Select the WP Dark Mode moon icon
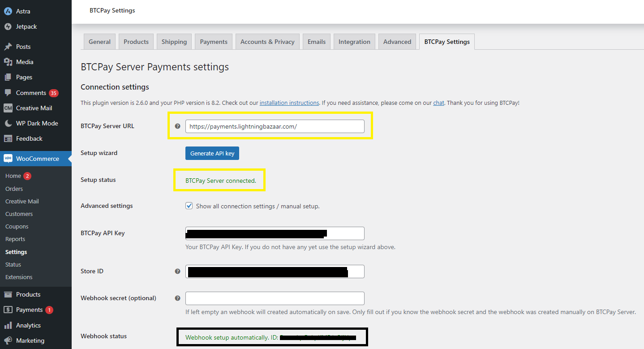Image resolution: width=644 pixels, height=349 pixels. (x=8, y=123)
